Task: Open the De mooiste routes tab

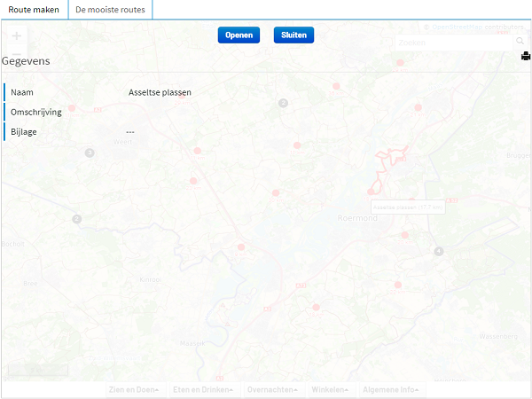Action: click(x=110, y=10)
